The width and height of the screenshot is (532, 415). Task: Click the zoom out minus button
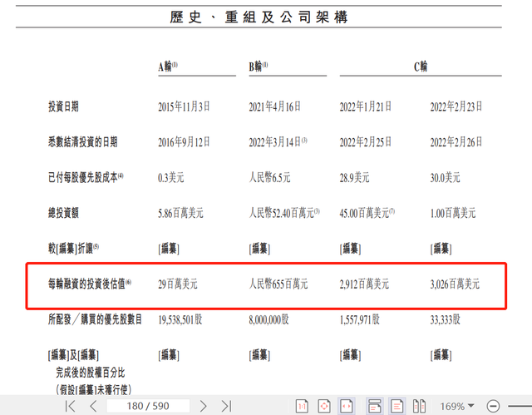(493, 406)
